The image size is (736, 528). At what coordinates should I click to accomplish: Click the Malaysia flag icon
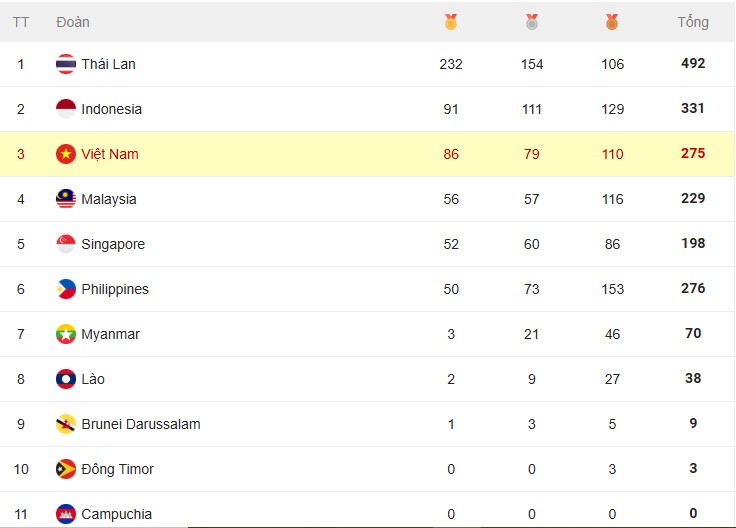click(66, 199)
